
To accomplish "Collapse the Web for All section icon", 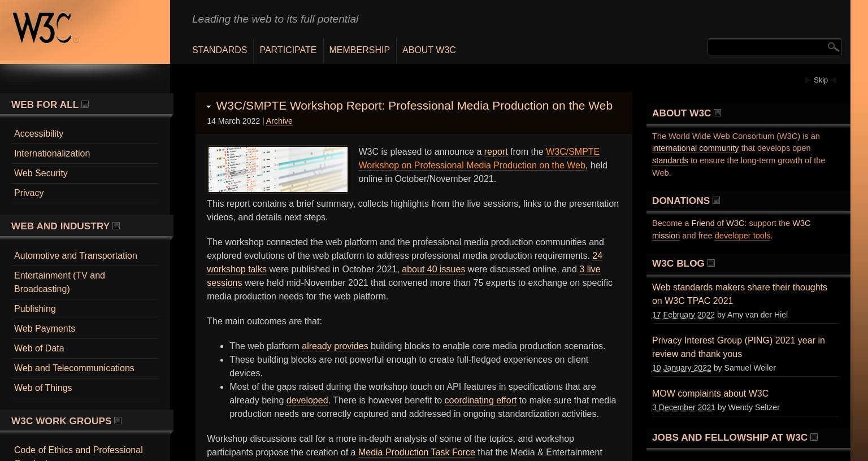I will (85, 105).
